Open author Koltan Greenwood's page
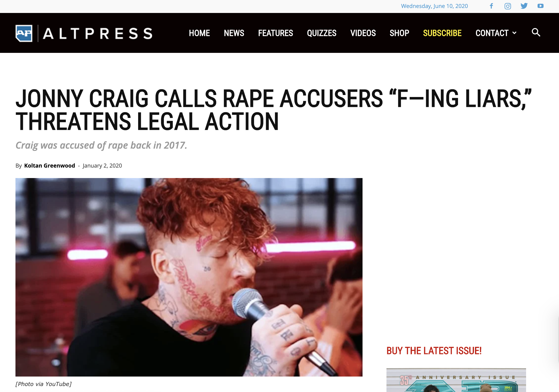This screenshot has width=559, height=392. pyautogui.click(x=50, y=166)
